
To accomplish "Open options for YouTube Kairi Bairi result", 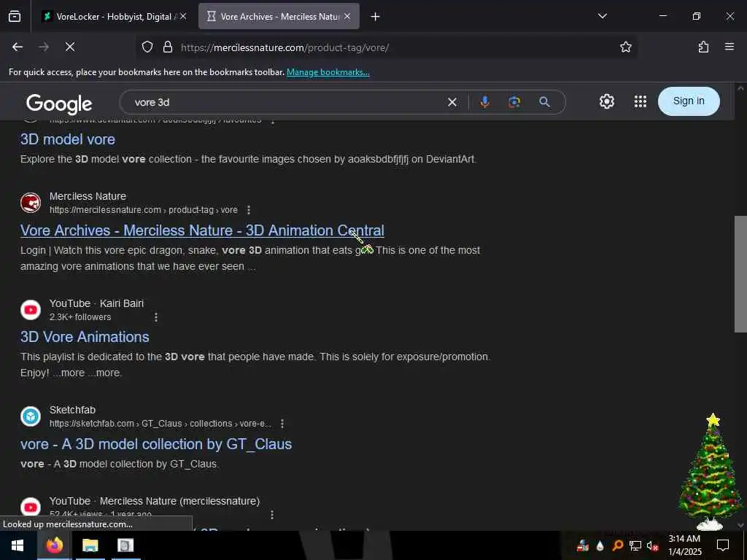I will click(156, 317).
